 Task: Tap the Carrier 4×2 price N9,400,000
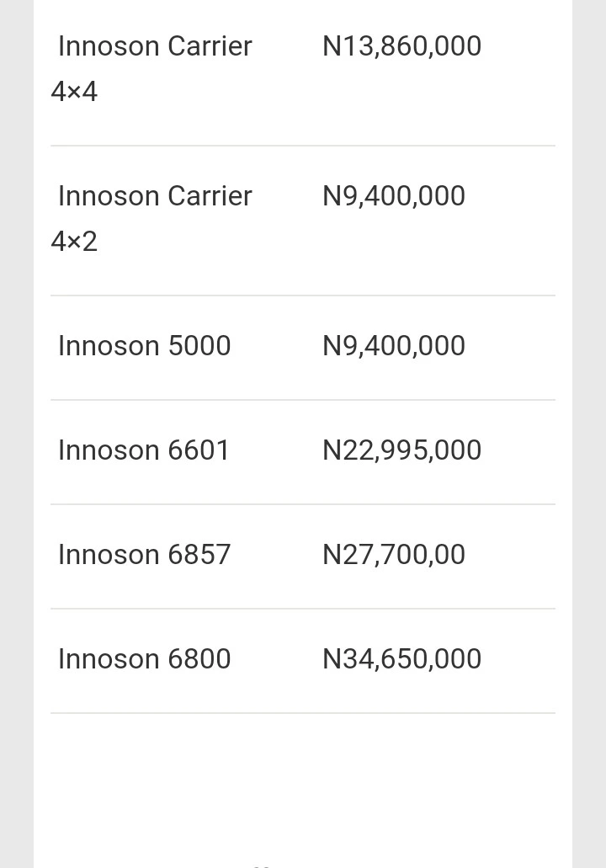click(x=394, y=196)
